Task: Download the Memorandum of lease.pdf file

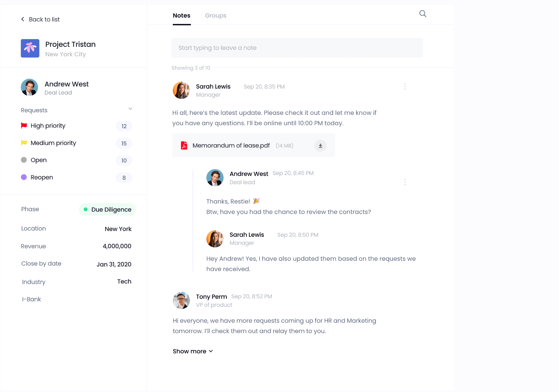Action: click(320, 145)
